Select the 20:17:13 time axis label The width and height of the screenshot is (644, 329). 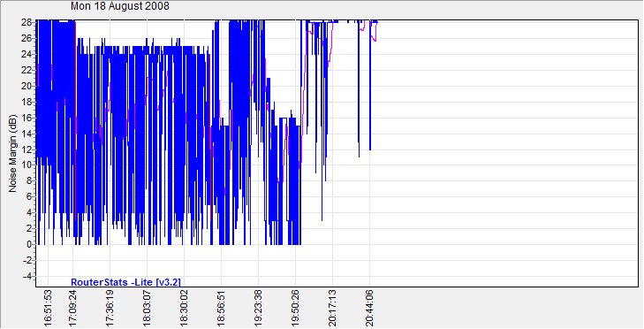[x=332, y=309]
